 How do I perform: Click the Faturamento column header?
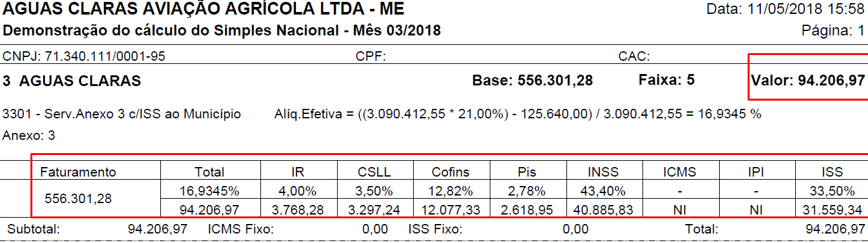pos(79,172)
